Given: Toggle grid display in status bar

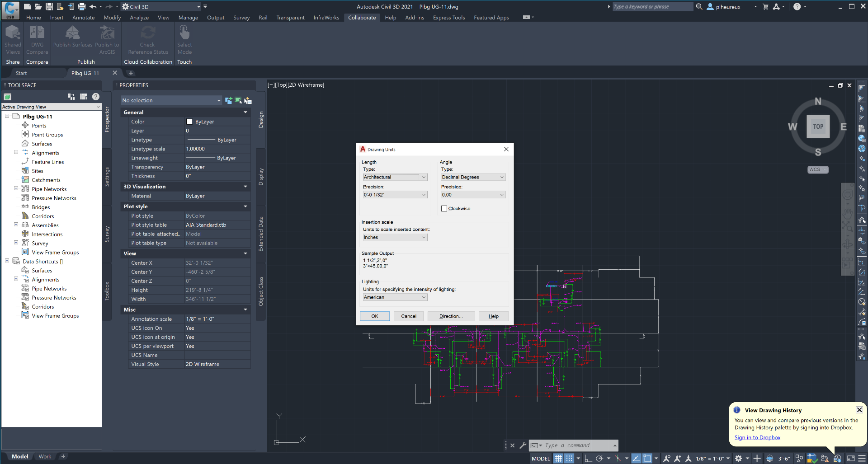Looking at the screenshot, I should 558,458.
